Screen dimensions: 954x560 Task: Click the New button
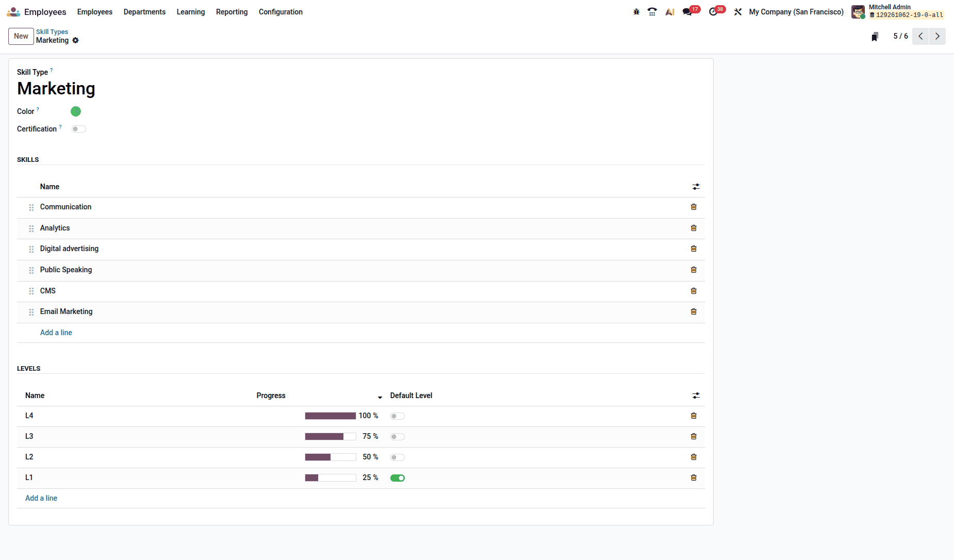[x=21, y=36]
